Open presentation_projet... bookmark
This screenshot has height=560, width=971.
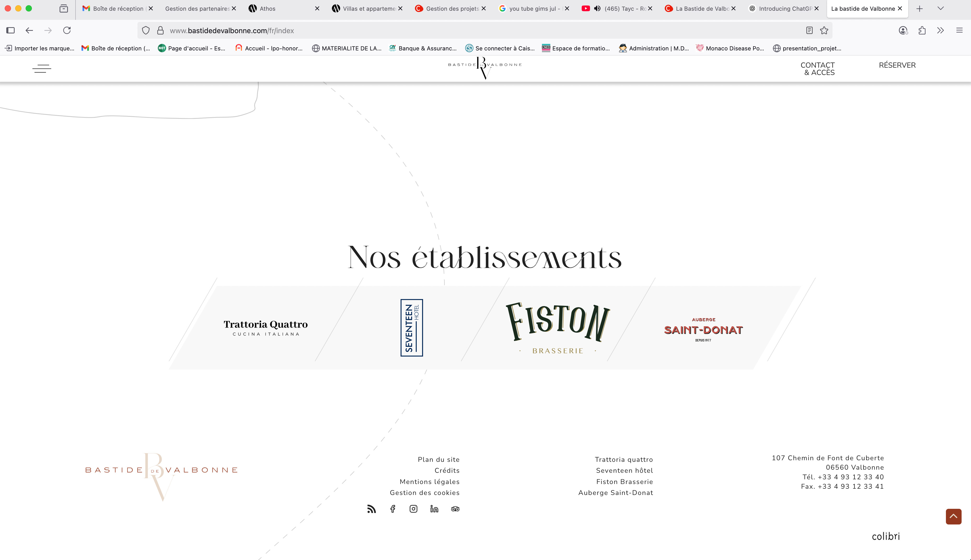tap(807, 48)
